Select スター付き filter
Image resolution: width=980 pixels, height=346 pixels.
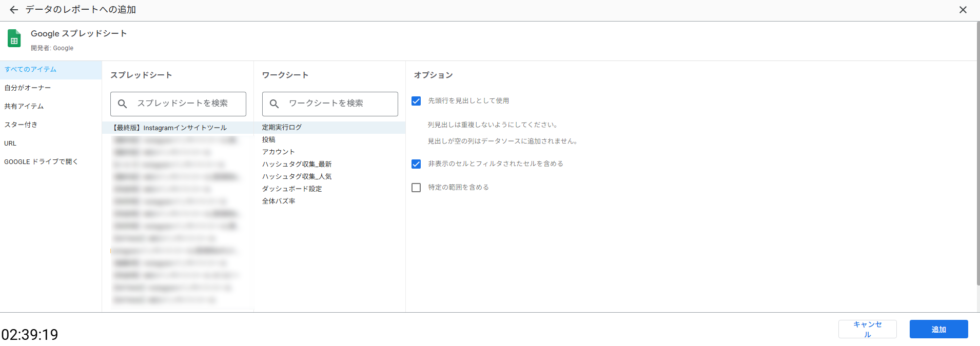(51, 125)
